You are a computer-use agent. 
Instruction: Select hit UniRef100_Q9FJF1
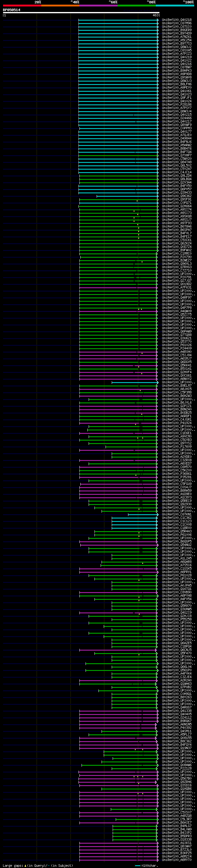(x=177, y=98)
